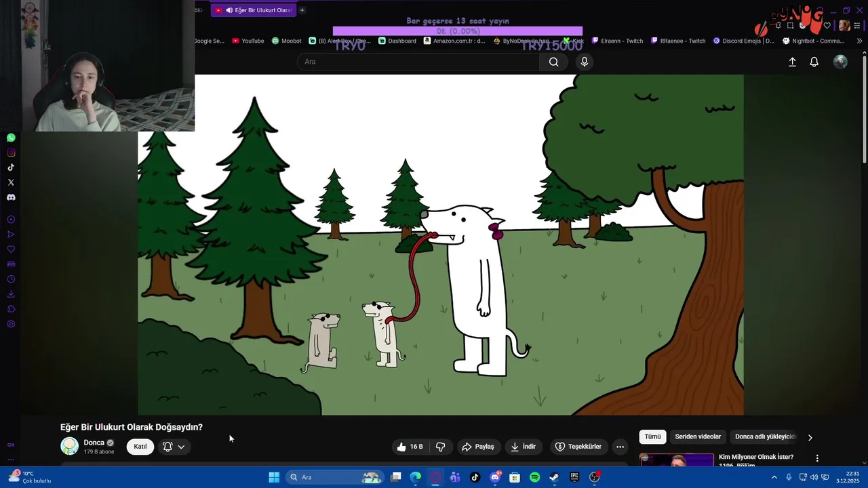Image resolution: width=868 pixels, height=488 pixels.
Task: Show hidden system tray icons chevron
Action: coord(774,477)
